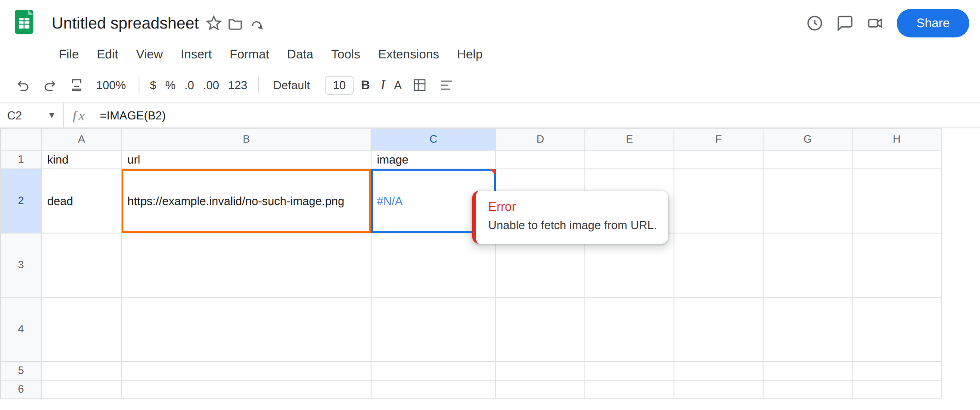Viewport: 980px width, 410px height.
Task: Open the Tools menu
Action: 345,54
